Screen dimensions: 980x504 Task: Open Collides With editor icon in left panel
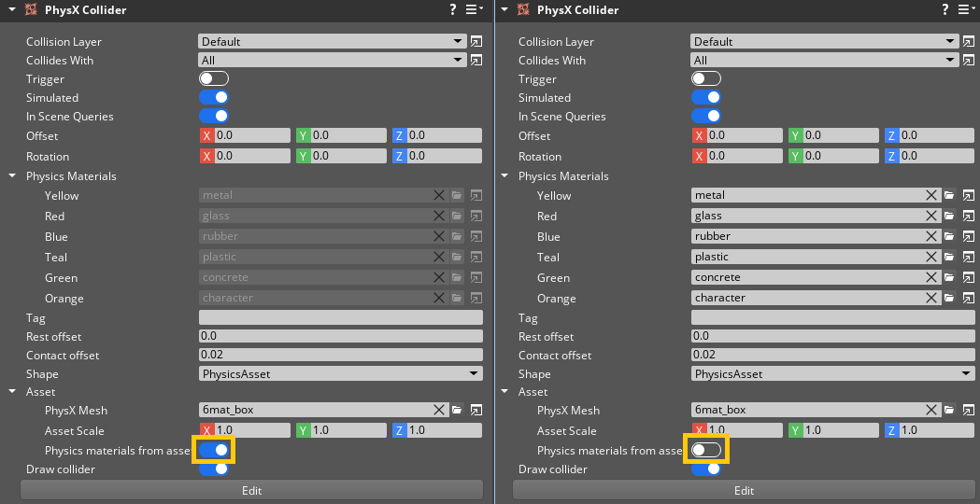[x=476, y=60]
